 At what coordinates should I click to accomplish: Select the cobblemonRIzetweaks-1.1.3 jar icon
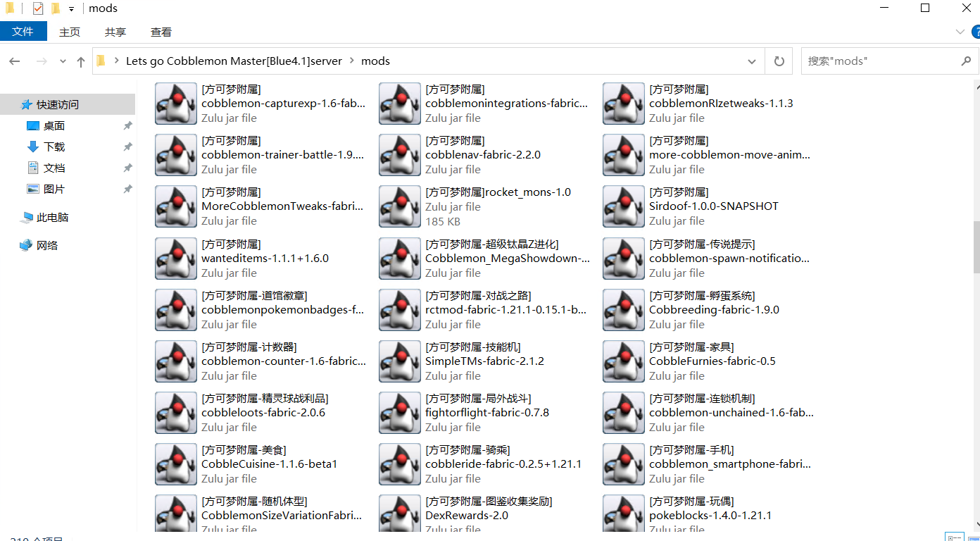pyautogui.click(x=624, y=104)
